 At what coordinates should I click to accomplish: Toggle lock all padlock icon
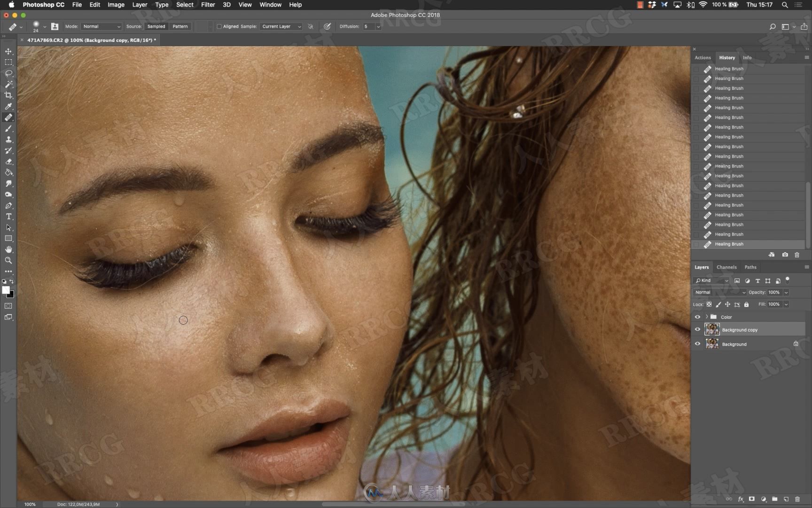pos(746,304)
